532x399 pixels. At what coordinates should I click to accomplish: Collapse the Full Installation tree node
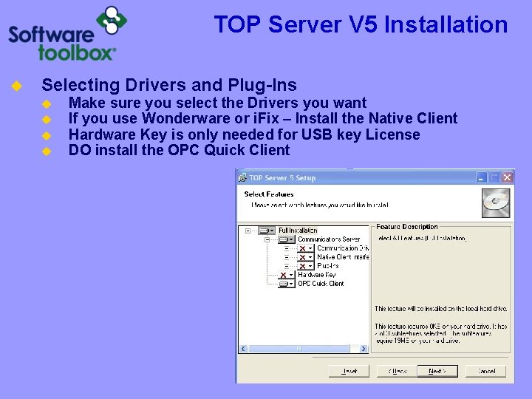coord(248,231)
